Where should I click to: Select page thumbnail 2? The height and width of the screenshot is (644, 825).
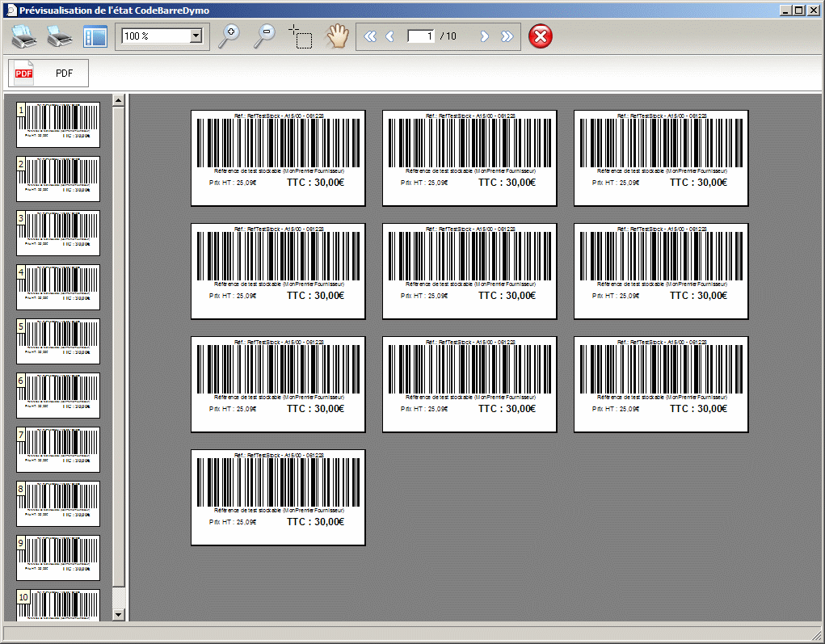click(58, 179)
